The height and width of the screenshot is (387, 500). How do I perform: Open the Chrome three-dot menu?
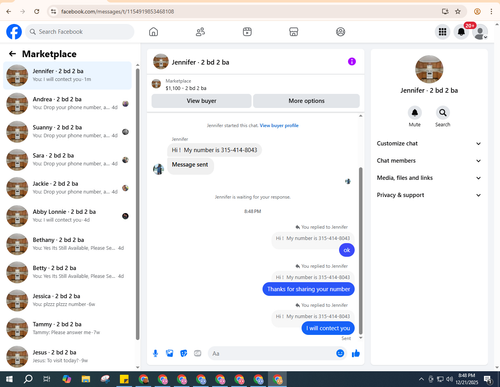(x=491, y=11)
